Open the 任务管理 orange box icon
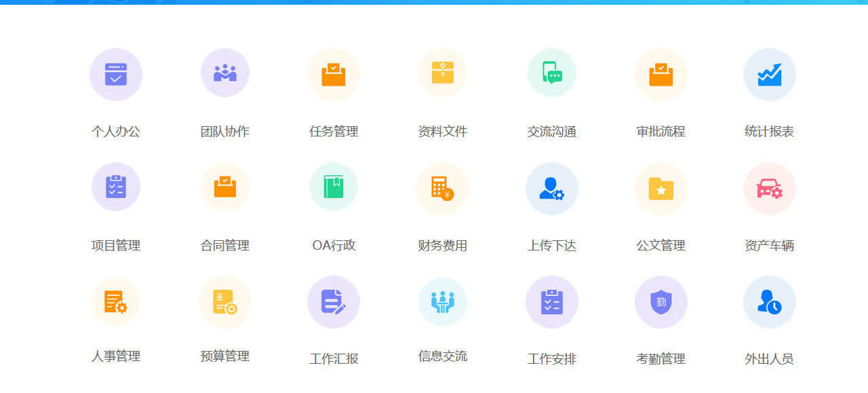Image resolution: width=868 pixels, height=393 pixels. (x=334, y=75)
